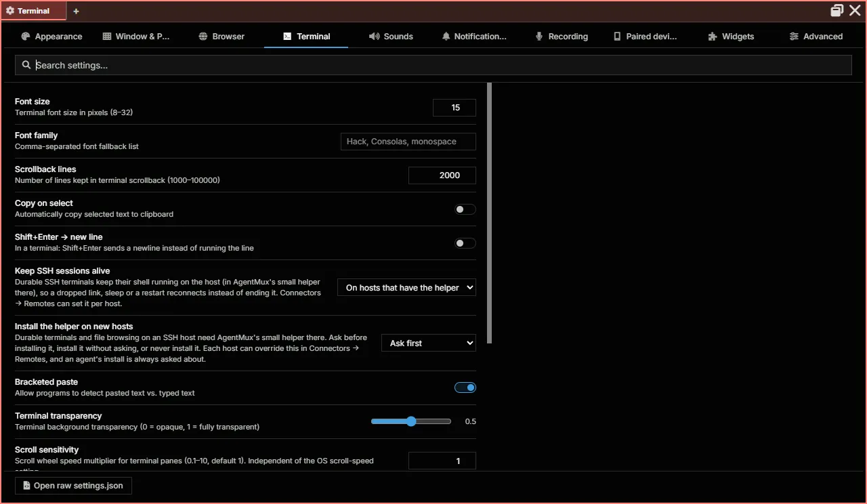Viewport: 867px width, 504px height.
Task: Click the Paired devices phone icon
Action: (617, 37)
